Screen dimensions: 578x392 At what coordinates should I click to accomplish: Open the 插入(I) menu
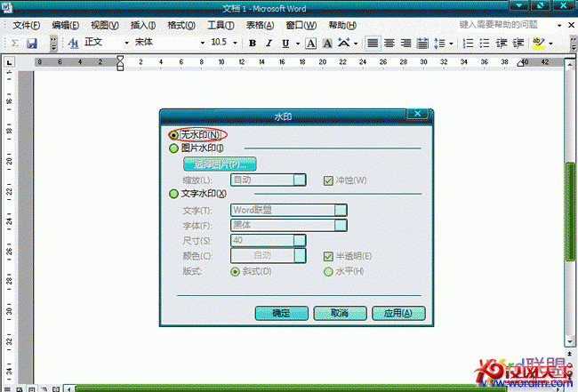pyautogui.click(x=143, y=25)
